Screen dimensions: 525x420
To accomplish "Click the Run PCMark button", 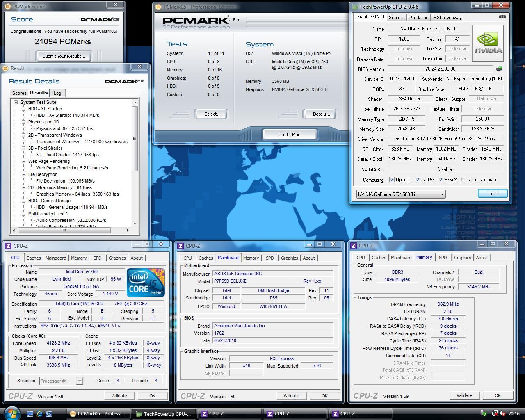I will point(290,135).
